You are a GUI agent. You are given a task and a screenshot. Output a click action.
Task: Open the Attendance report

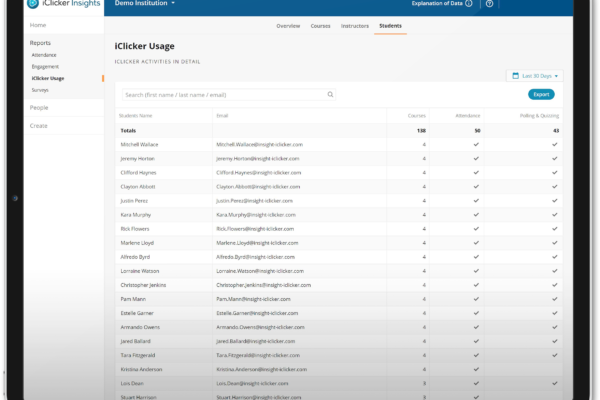[x=44, y=55]
